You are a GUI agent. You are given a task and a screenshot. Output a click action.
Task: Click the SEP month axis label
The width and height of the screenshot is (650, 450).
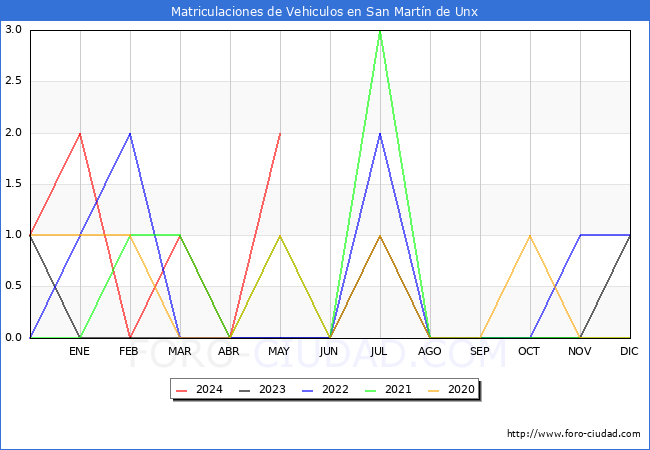[x=480, y=351]
